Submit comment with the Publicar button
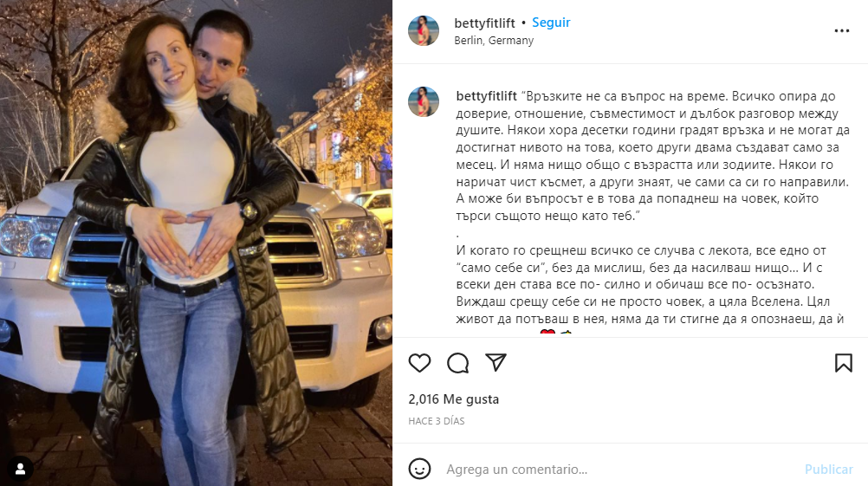This screenshot has width=868, height=486. (829, 470)
